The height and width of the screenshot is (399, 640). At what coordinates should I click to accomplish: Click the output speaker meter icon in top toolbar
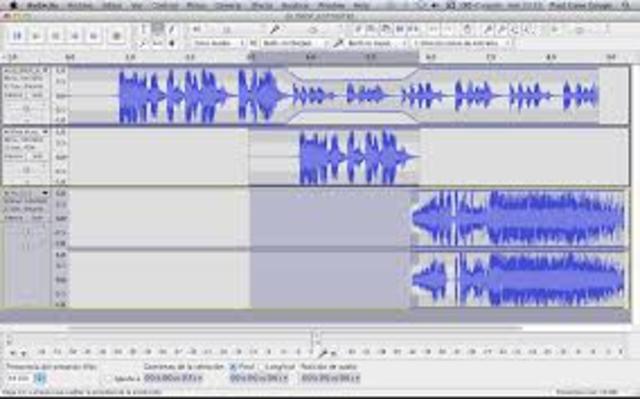click(x=197, y=29)
